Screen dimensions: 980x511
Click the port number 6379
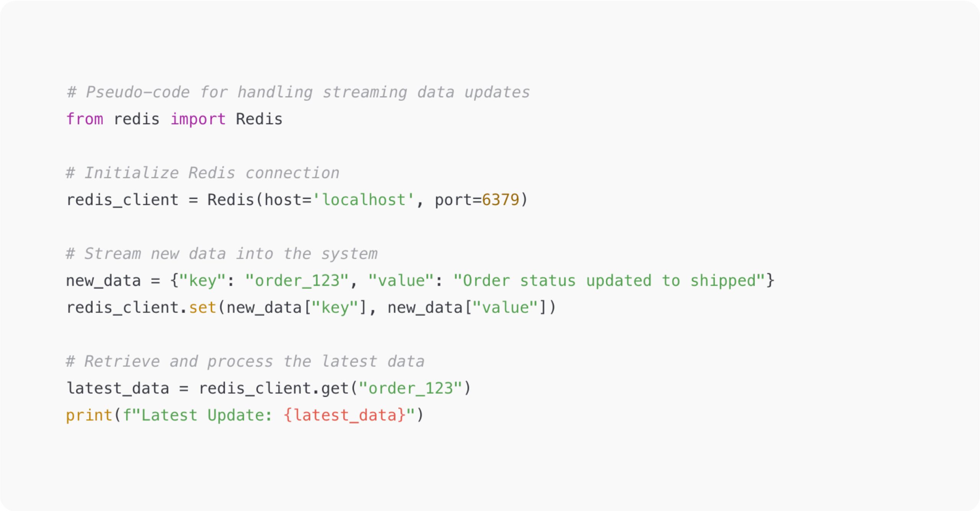pyautogui.click(x=500, y=200)
